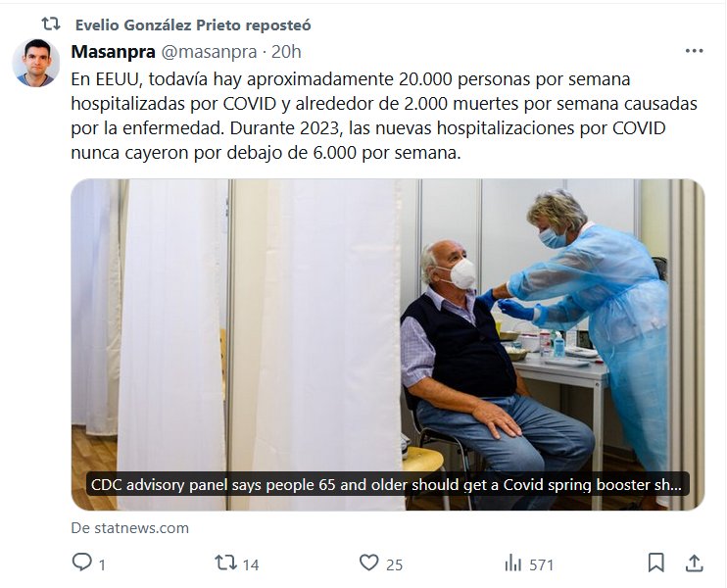The width and height of the screenshot is (727, 588).
Task: Open Masanpra's profile avatar photo
Action: (x=36, y=64)
